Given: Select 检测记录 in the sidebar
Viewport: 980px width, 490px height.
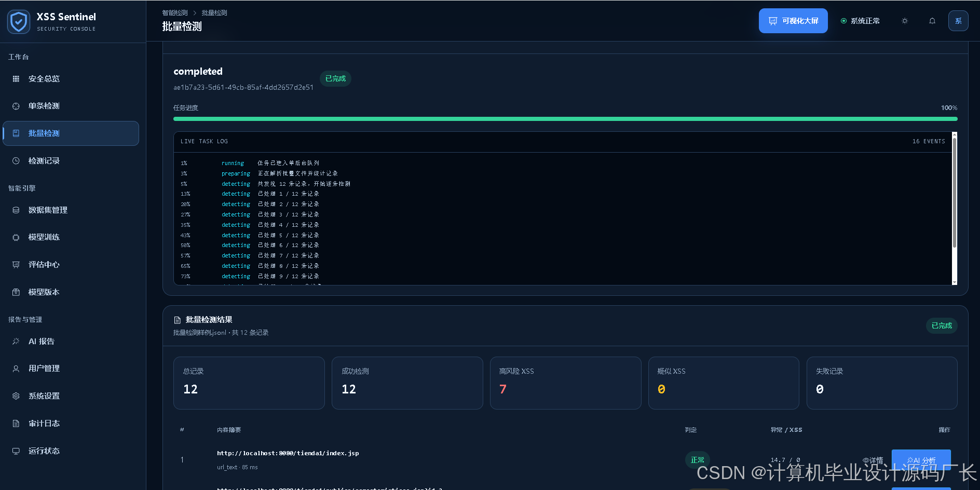Looking at the screenshot, I should click(x=71, y=161).
